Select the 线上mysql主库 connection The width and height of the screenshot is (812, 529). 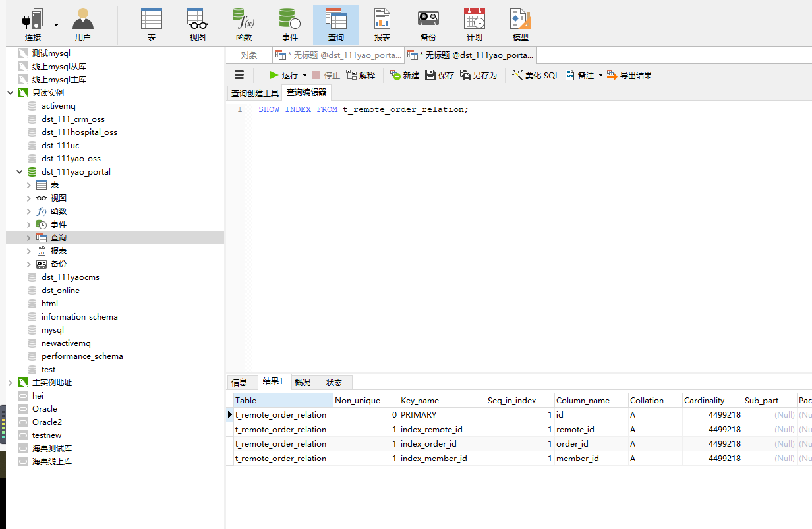[59, 80]
